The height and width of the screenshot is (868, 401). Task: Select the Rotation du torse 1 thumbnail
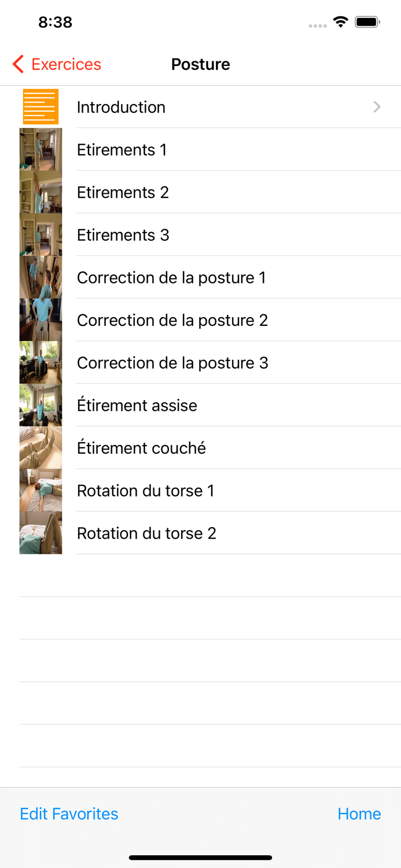41,490
